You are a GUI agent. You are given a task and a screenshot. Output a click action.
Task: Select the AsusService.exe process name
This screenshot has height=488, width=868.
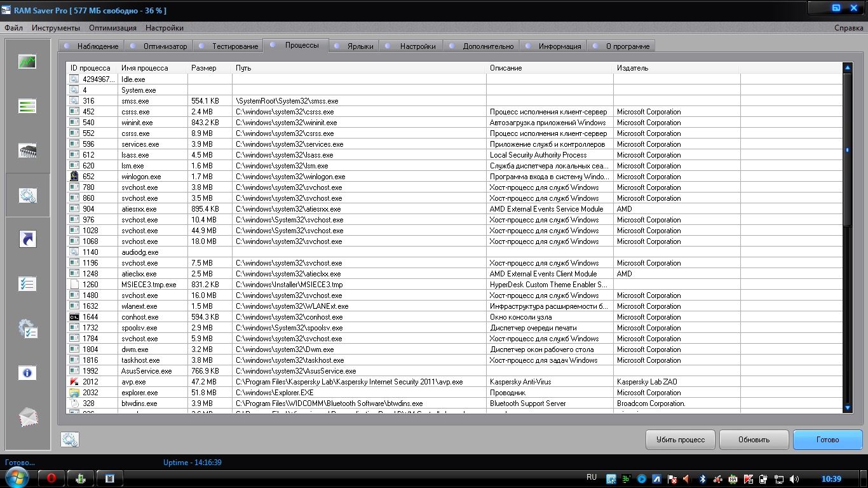[147, 371]
